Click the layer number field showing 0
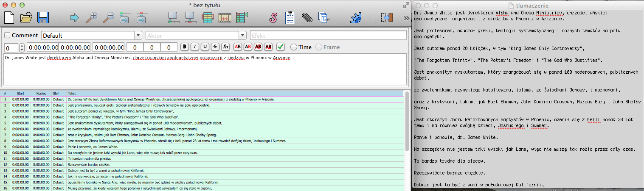Viewport: 644px width, 191px height. 11,47
